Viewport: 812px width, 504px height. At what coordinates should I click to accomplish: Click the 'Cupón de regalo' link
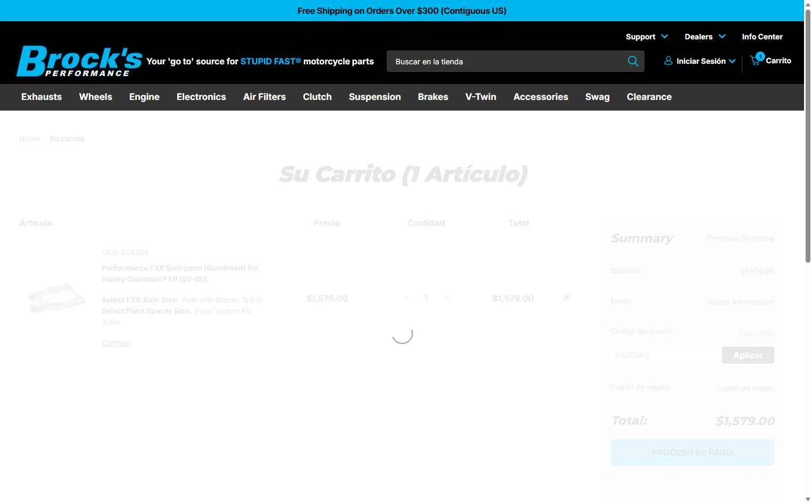pos(745,388)
